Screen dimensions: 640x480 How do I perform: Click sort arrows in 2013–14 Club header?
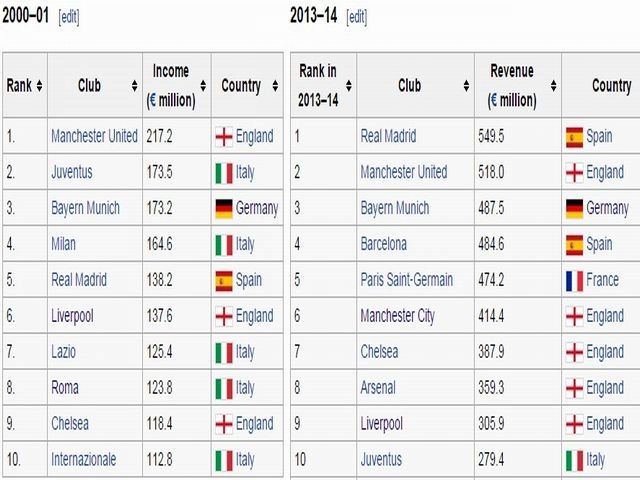pos(466,86)
